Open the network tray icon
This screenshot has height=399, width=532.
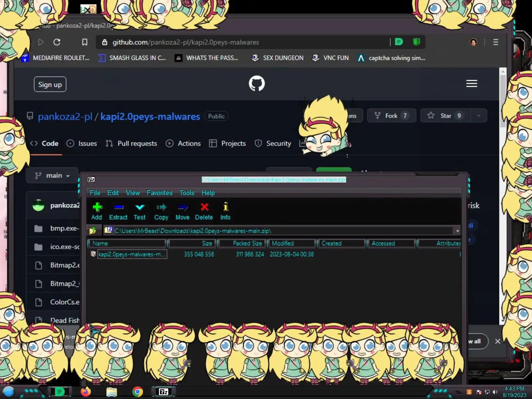point(487,392)
